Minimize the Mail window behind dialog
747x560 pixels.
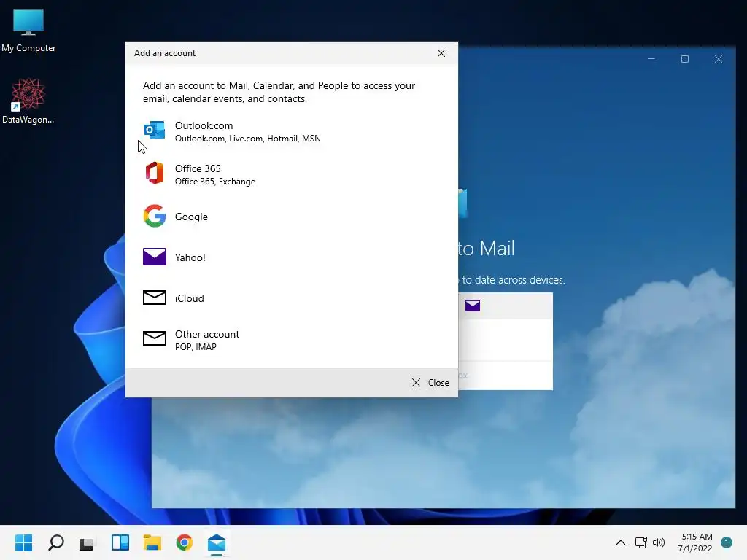pos(651,59)
